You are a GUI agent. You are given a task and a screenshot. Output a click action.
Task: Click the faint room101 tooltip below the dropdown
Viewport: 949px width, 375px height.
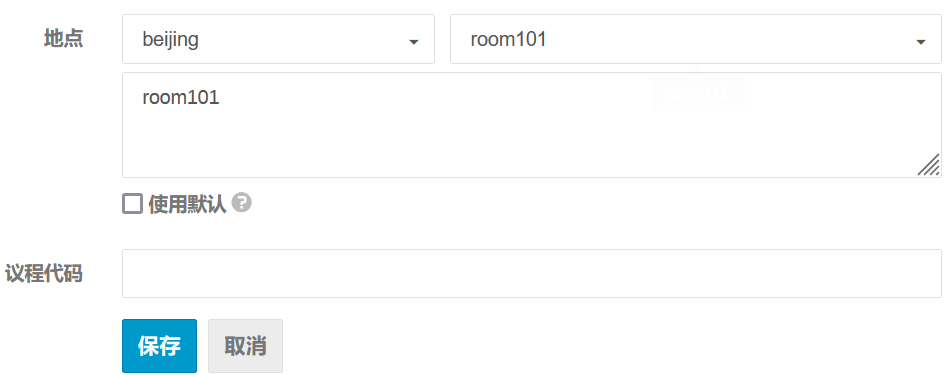pos(696,92)
